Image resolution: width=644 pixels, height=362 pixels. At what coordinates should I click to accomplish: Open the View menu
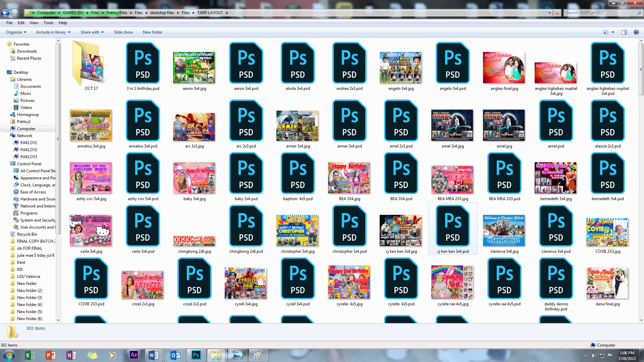[x=34, y=23]
